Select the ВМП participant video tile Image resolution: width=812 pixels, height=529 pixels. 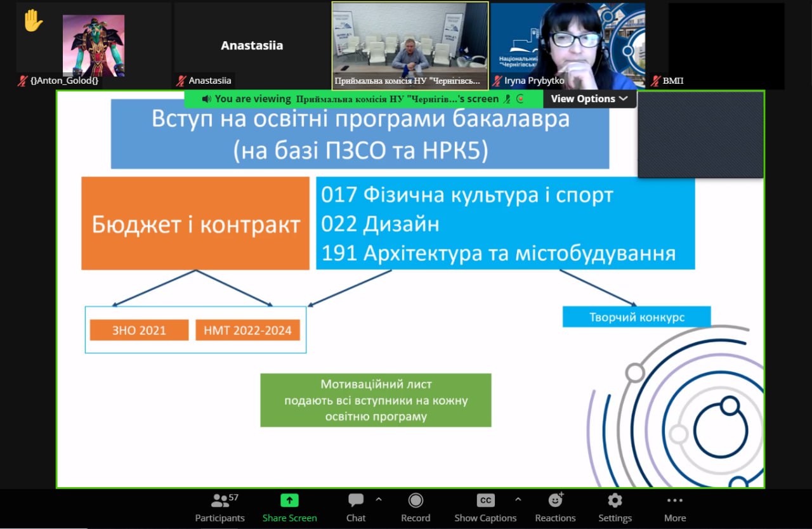click(x=726, y=46)
